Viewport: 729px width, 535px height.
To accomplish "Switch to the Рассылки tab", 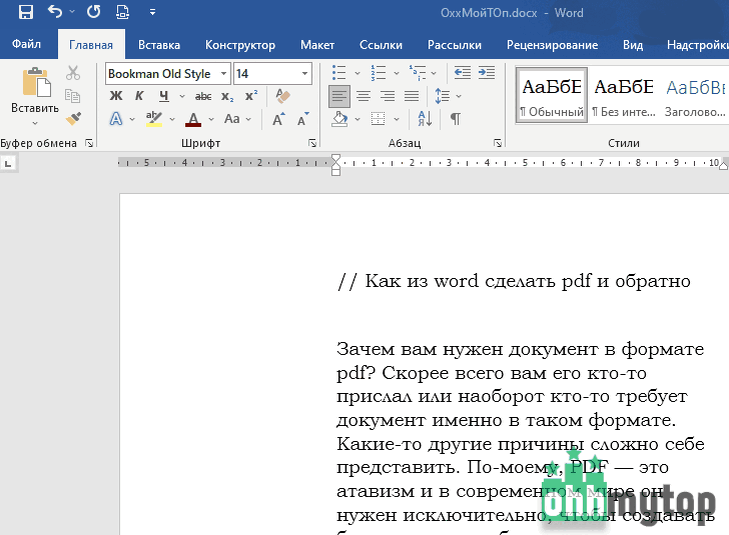I will click(x=454, y=45).
